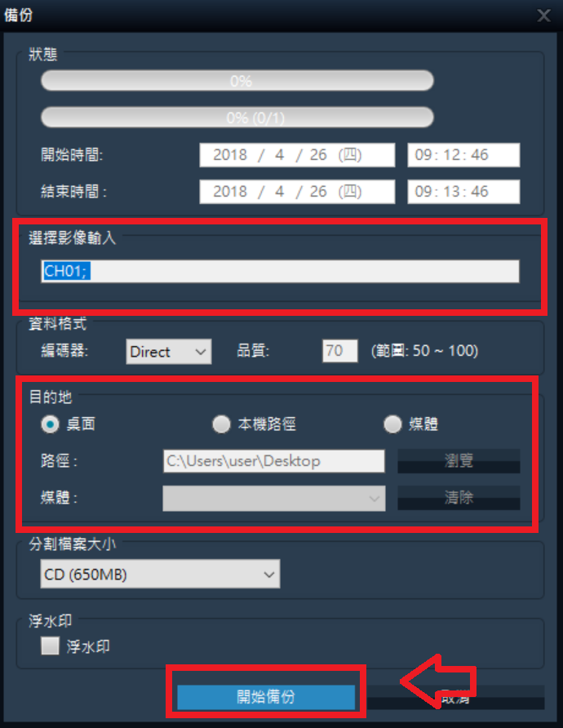The image size is (563, 728).
Task: Click the CH01 video input field
Action: tap(280, 271)
